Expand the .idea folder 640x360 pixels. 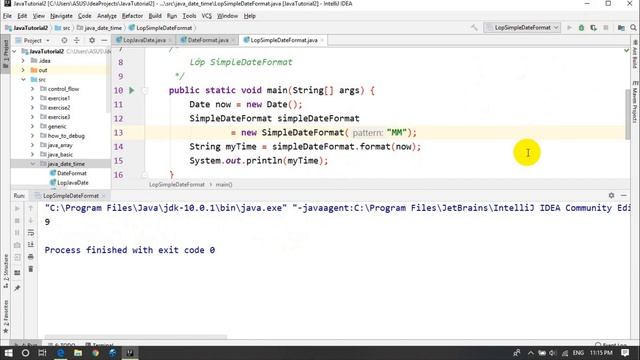23,60
